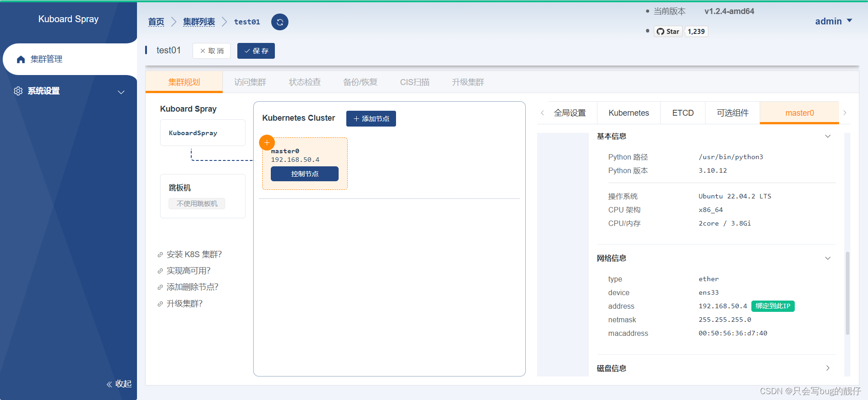Click the orange plus icon on master0 node
The height and width of the screenshot is (400, 868).
click(267, 142)
